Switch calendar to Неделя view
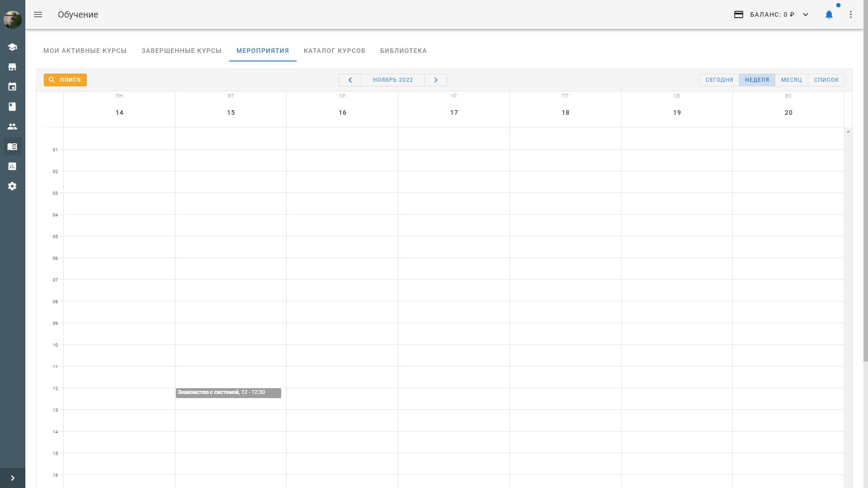Image resolution: width=868 pixels, height=488 pixels. click(757, 80)
